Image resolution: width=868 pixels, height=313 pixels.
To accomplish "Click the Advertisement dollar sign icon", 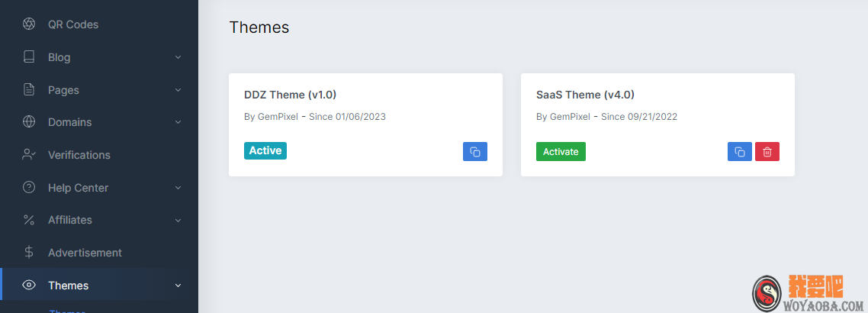I will tap(29, 253).
